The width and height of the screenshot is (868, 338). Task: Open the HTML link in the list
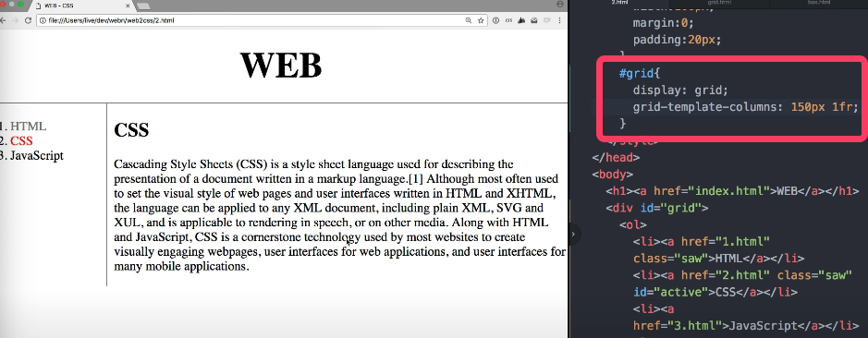pyautogui.click(x=29, y=127)
